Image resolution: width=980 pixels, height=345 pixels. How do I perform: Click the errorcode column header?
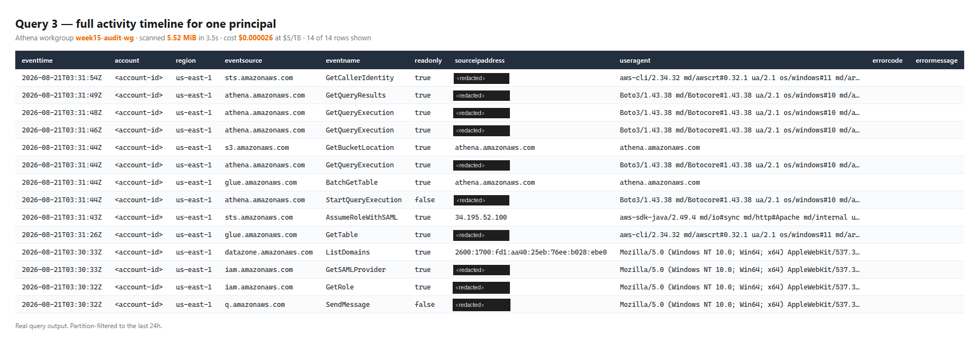(x=887, y=60)
